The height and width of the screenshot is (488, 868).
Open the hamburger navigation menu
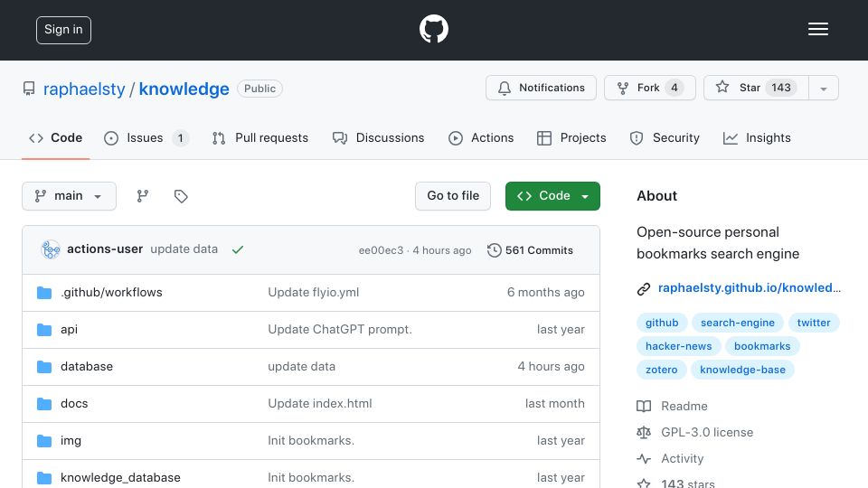[x=817, y=29]
